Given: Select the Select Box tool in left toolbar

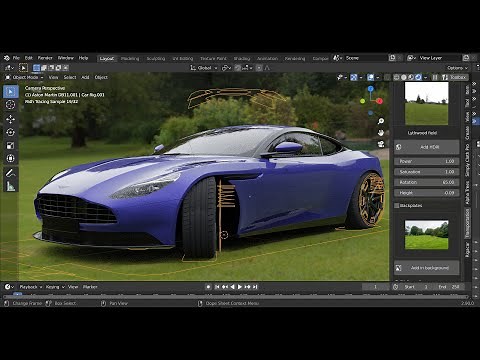Looking at the screenshot, I should (x=11, y=92).
